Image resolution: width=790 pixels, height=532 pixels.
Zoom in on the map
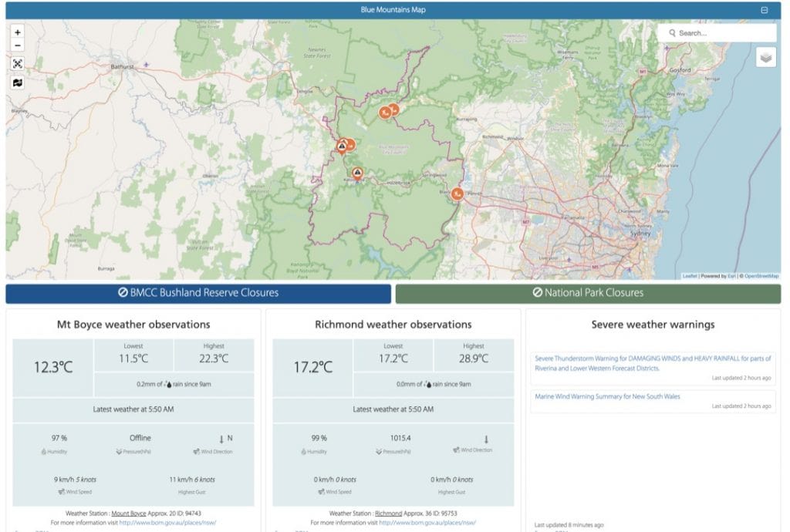tap(18, 32)
